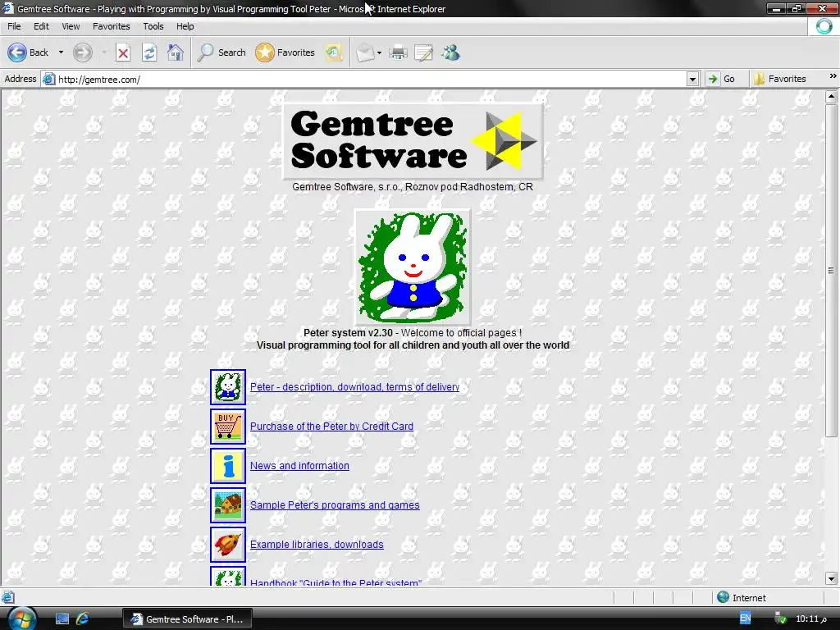Expand the address bar dropdown
This screenshot has width=840, height=630.
click(x=692, y=80)
